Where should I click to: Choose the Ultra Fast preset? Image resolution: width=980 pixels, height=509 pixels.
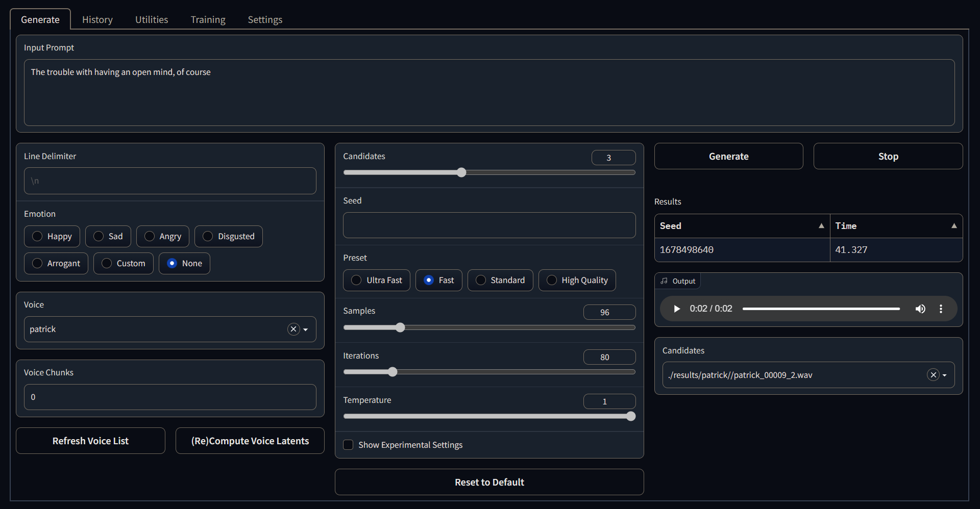377,280
